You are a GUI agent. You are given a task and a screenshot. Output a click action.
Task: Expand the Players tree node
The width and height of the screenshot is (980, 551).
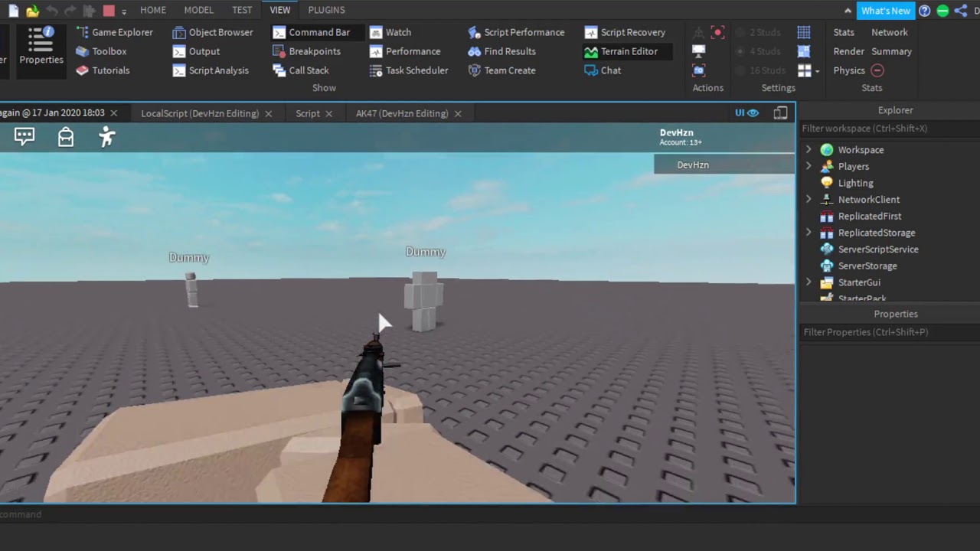[808, 166]
